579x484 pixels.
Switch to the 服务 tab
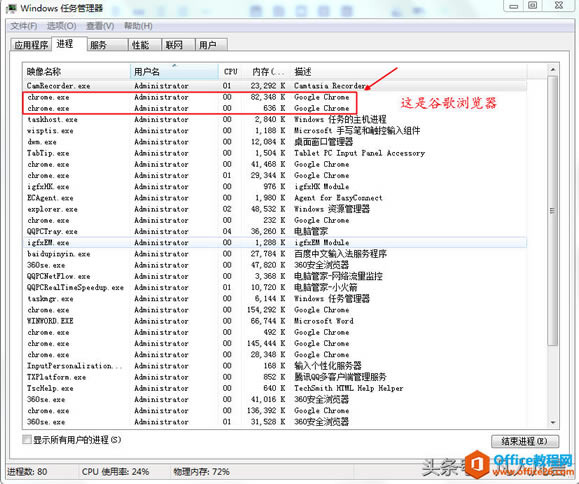click(x=107, y=45)
